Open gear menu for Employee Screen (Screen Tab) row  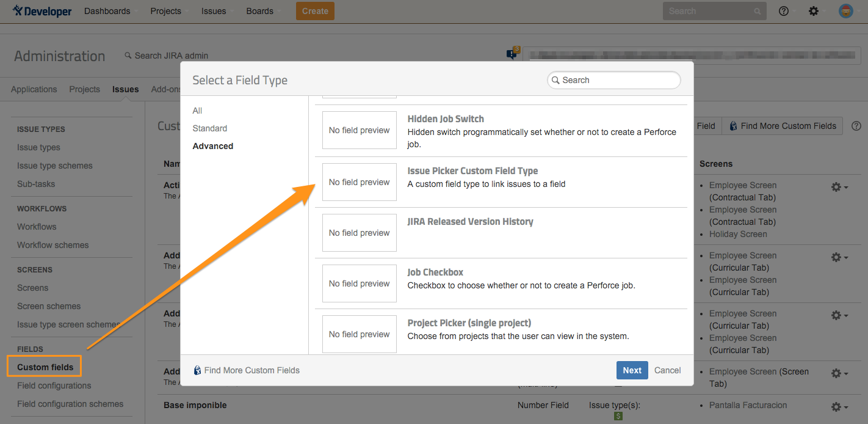pyautogui.click(x=840, y=373)
